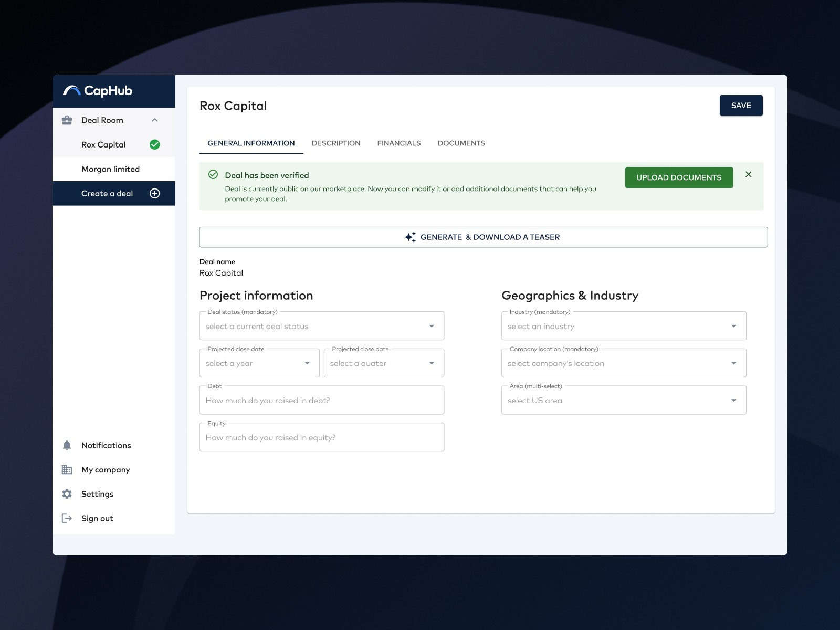The width and height of the screenshot is (840, 630).
Task: Click the Geographics & Industry heading
Action: [570, 296]
